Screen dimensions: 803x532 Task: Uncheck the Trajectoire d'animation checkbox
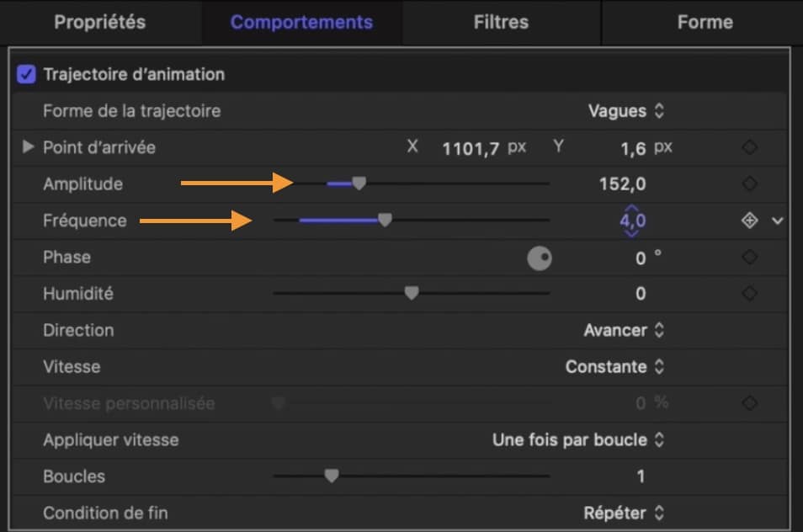(26, 74)
